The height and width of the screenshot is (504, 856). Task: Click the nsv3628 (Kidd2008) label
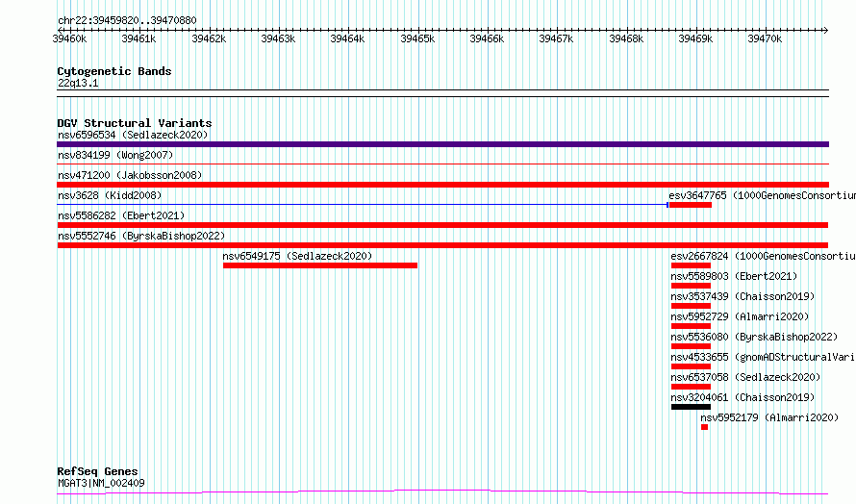pyautogui.click(x=110, y=195)
